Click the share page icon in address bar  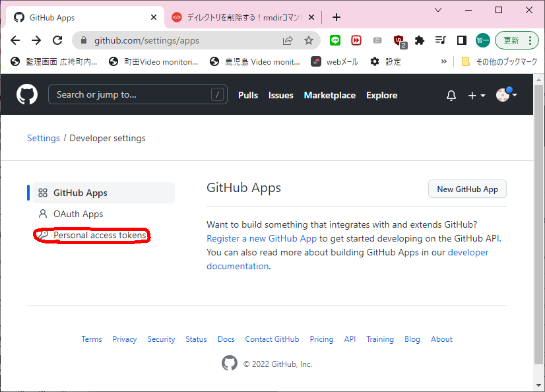pos(288,40)
